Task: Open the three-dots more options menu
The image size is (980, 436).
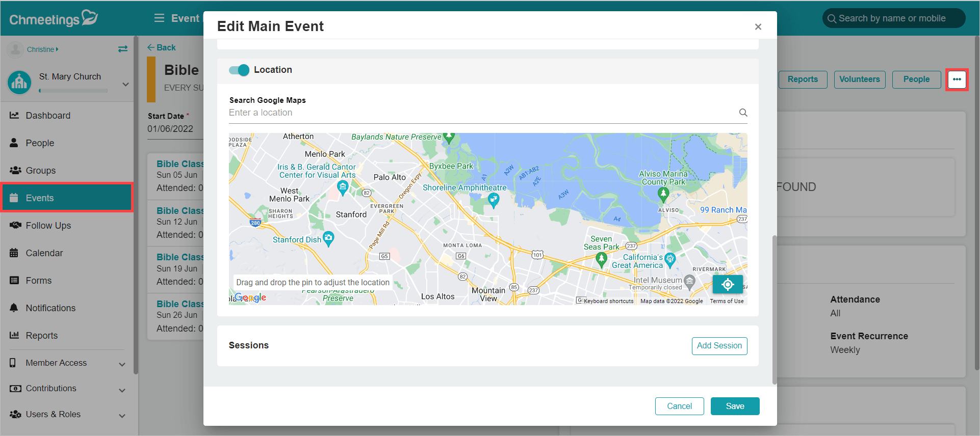Action: (957, 79)
